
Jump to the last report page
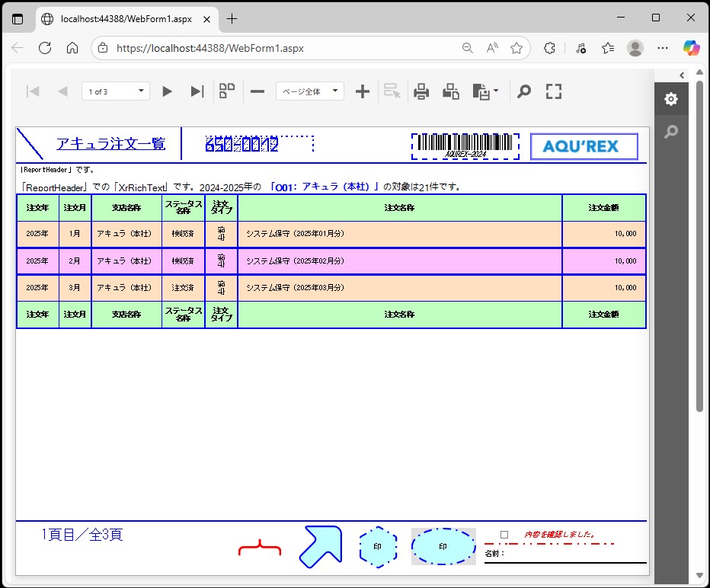tap(197, 91)
